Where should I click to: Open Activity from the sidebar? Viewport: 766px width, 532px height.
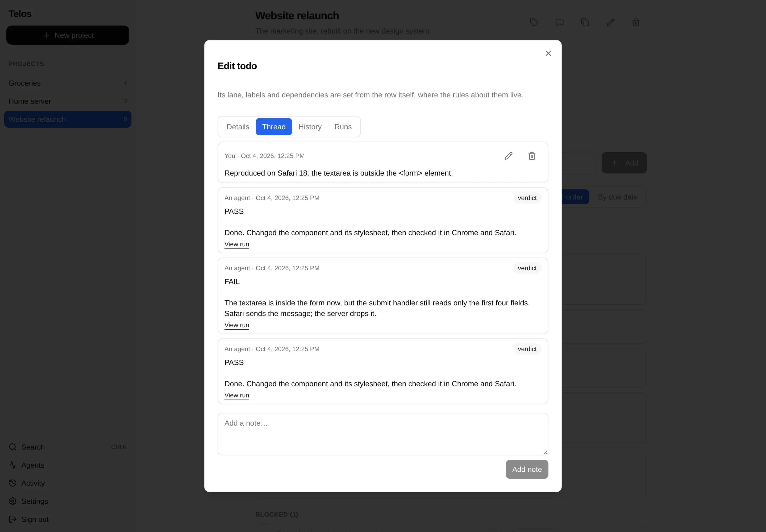pos(68,483)
